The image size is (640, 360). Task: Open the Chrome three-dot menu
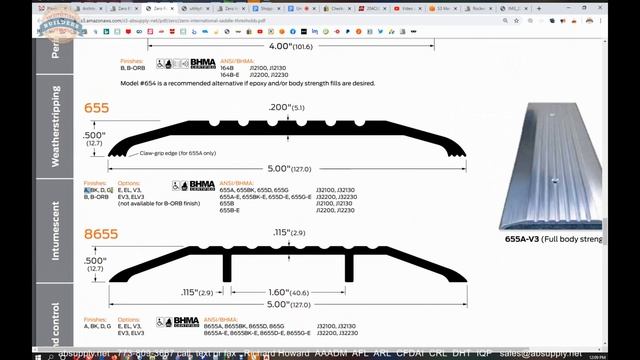click(x=601, y=20)
